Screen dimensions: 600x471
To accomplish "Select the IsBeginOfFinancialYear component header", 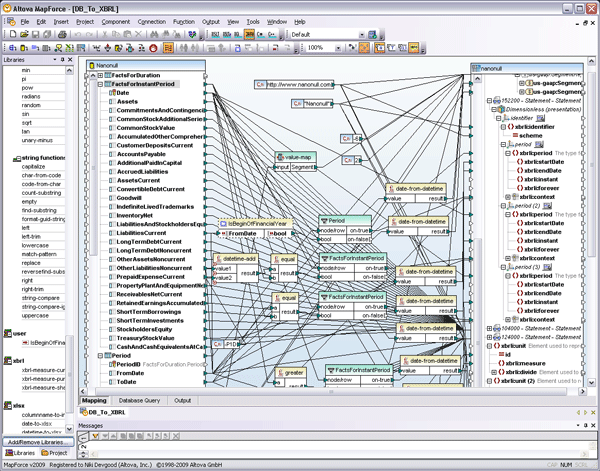I will (x=256, y=223).
